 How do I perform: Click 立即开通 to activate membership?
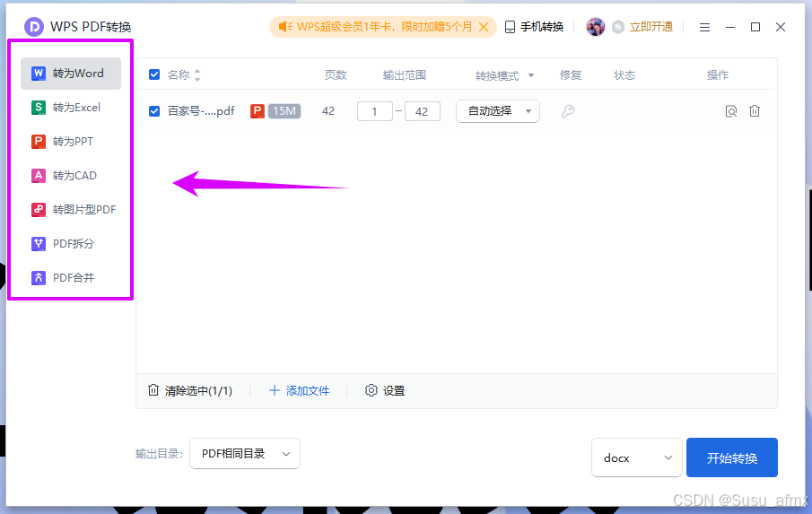pos(651,27)
